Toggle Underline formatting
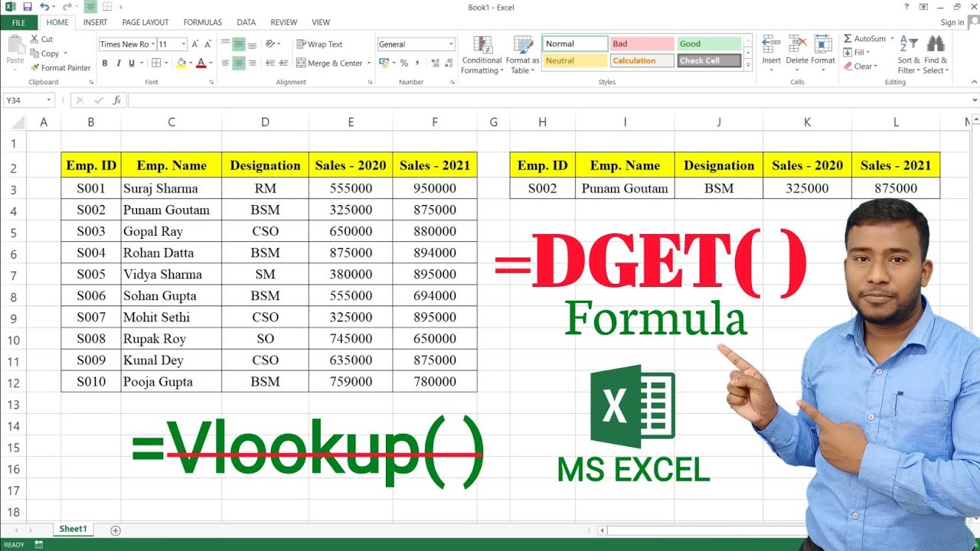 click(132, 64)
